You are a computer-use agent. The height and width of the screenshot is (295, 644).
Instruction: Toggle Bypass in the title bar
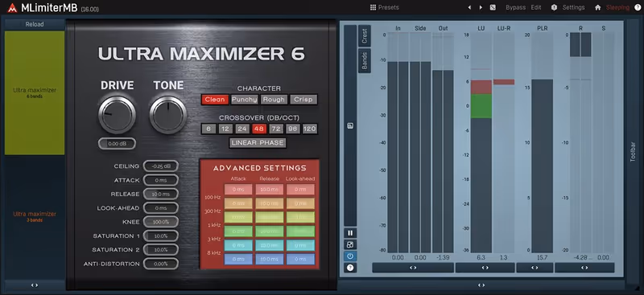pyautogui.click(x=515, y=7)
